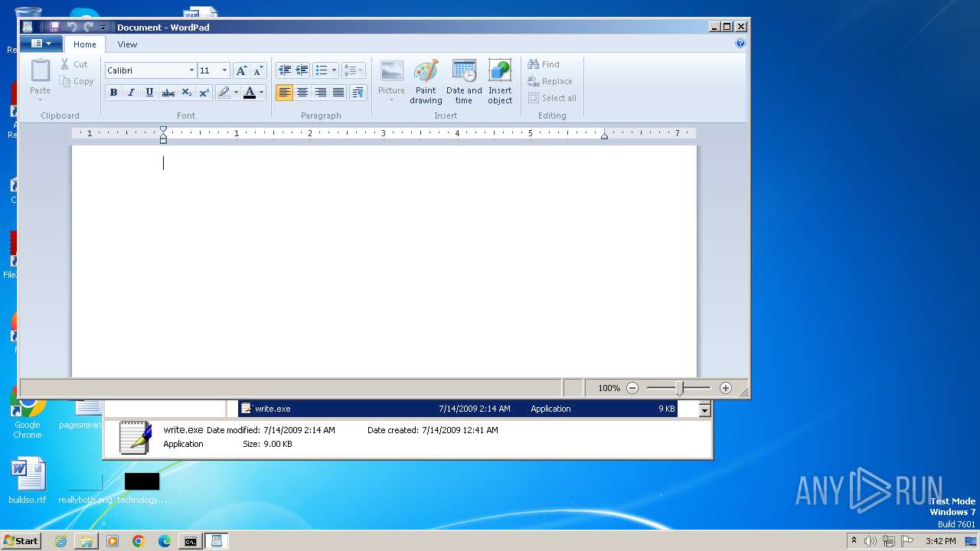Click the Grow font icon
Image resolution: width=980 pixels, height=551 pixels.
pos(241,70)
